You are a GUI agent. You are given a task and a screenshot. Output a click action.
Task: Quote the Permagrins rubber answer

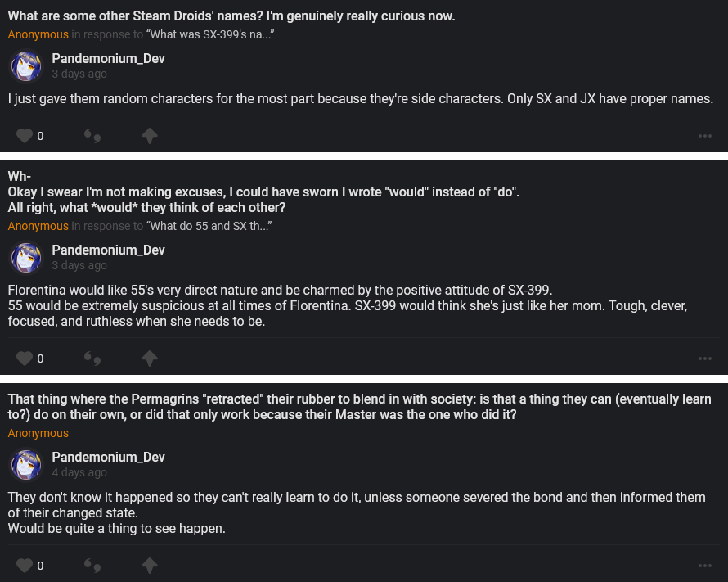(x=92, y=565)
